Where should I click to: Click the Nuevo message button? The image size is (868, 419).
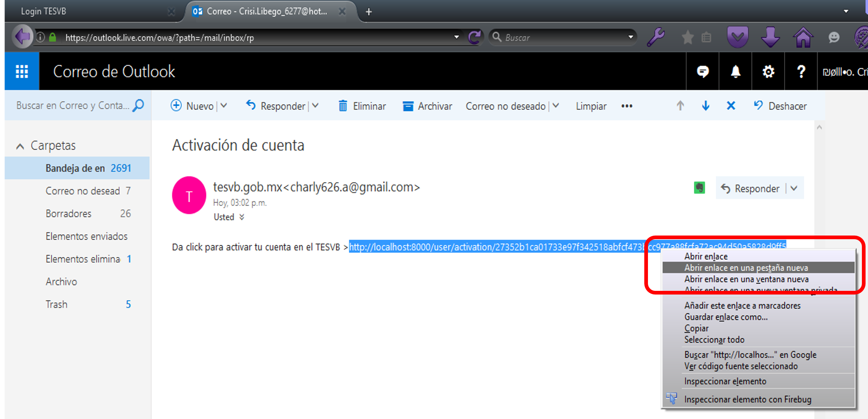[x=192, y=106]
